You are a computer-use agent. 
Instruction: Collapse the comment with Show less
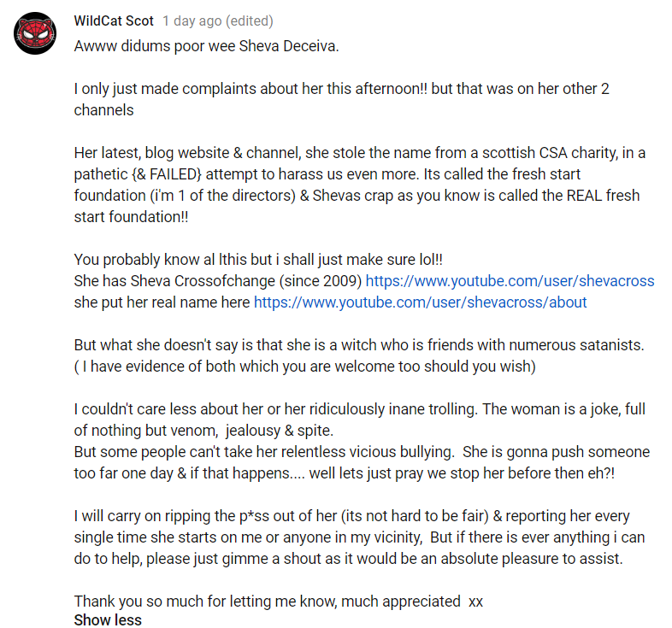tap(108, 619)
